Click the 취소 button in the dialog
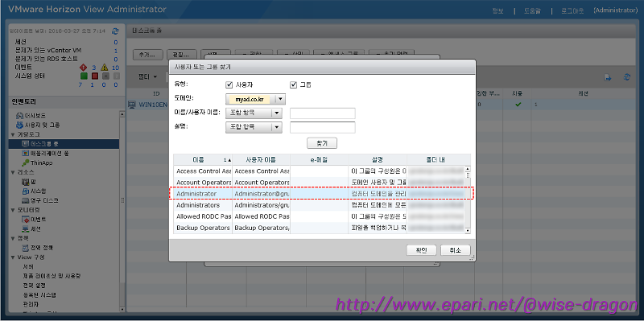 pos(455,250)
